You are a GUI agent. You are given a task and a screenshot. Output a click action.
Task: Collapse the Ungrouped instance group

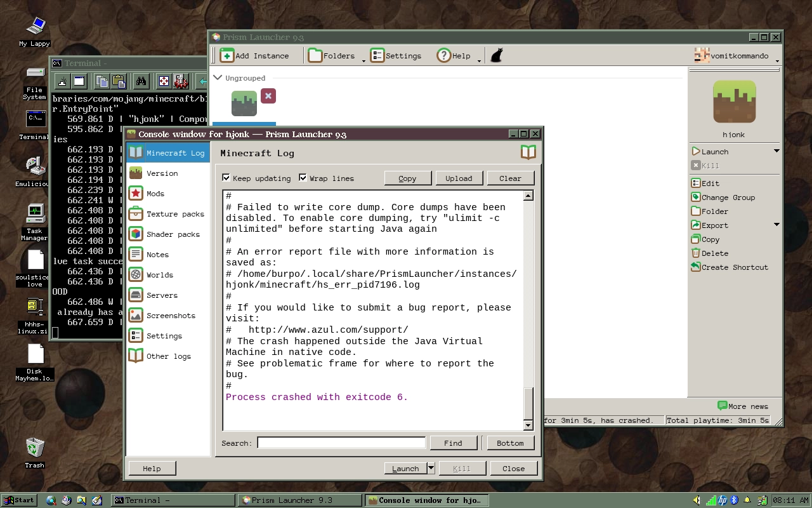218,77
